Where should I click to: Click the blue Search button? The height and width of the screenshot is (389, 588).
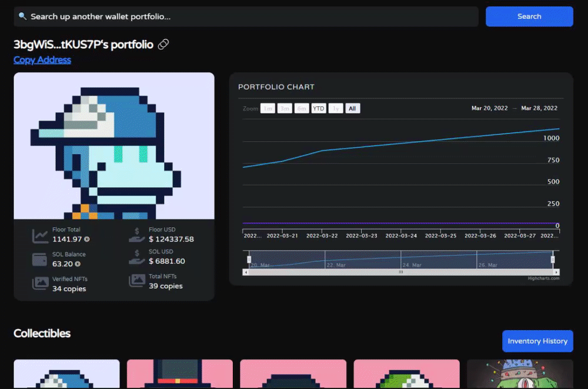(529, 16)
